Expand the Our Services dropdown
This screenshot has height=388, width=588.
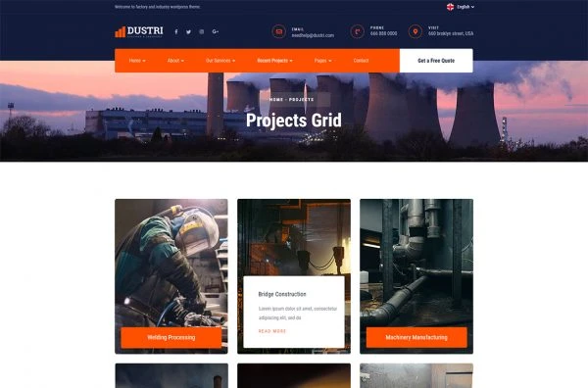[x=220, y=61]
